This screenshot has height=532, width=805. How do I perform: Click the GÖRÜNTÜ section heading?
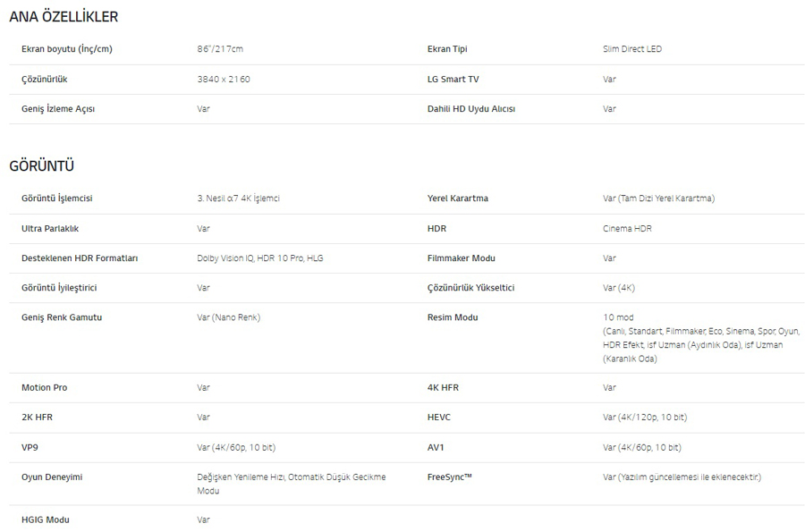tap(41, 165)
